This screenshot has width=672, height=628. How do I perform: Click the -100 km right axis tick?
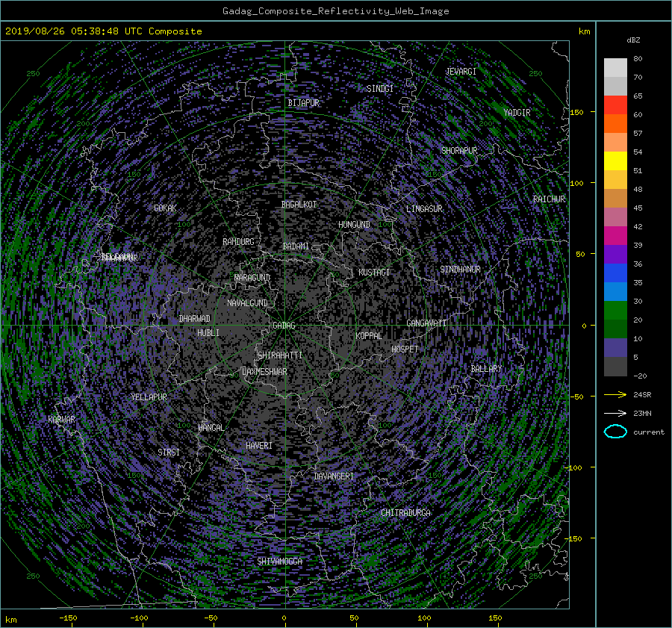pos(575,467)
